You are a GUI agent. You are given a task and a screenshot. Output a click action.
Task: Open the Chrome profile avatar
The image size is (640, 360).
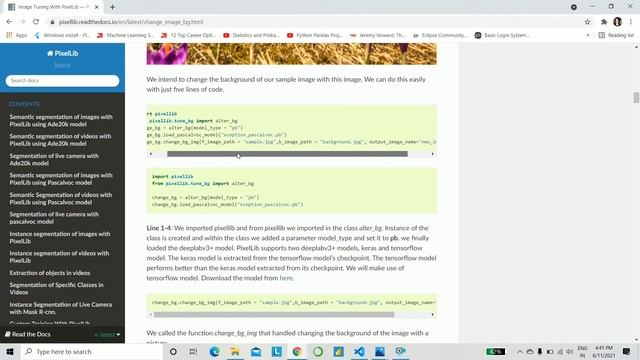point(617,22)
